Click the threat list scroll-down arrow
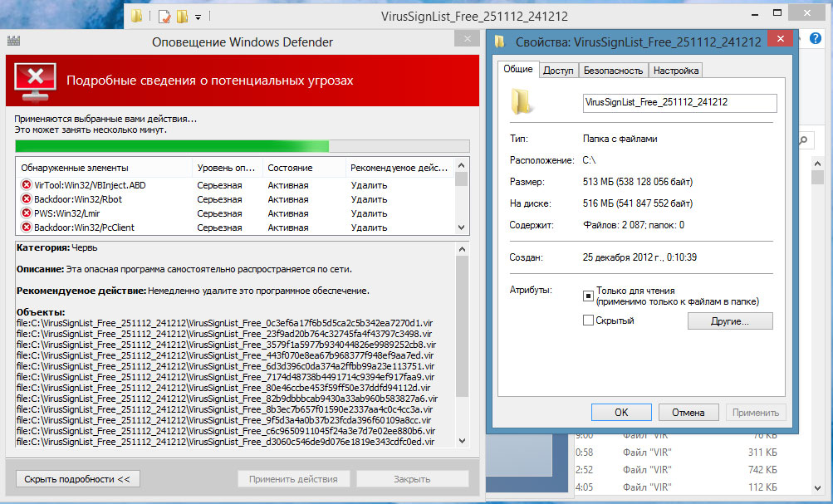Image resolution: width=833 pixels, height=504 pixels. point(461,228)
